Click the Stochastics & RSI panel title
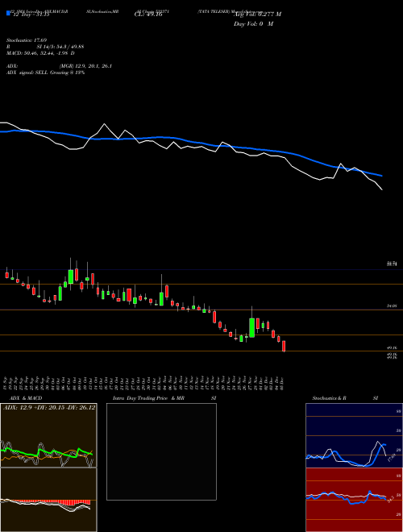The height and width of the screenshot is (532, 403). pos(345,398)
